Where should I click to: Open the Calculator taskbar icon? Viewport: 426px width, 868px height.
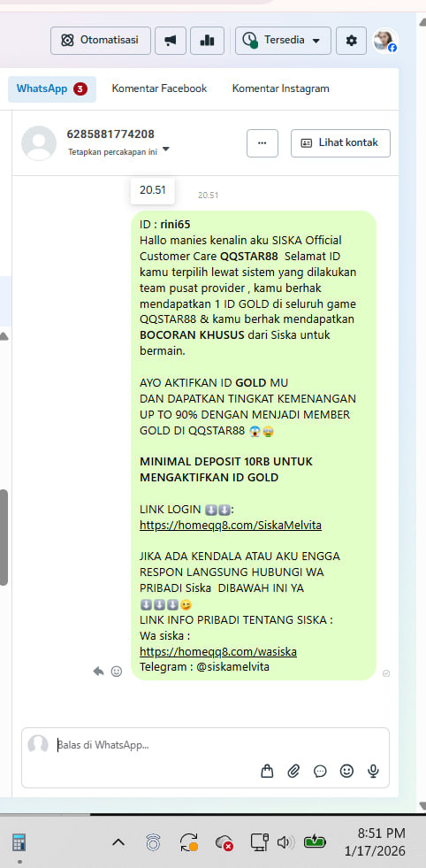click(x=19, y=842)
